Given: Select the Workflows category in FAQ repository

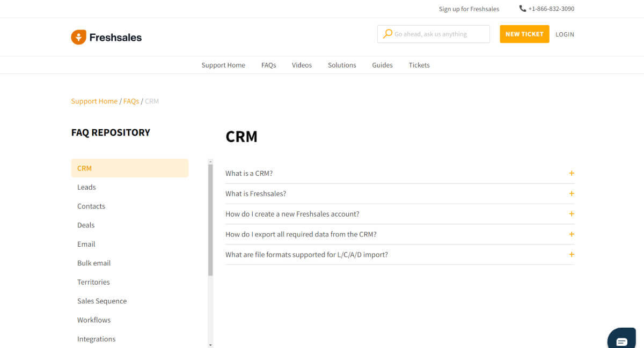Looking at the screenshot, I should (94, 320).
